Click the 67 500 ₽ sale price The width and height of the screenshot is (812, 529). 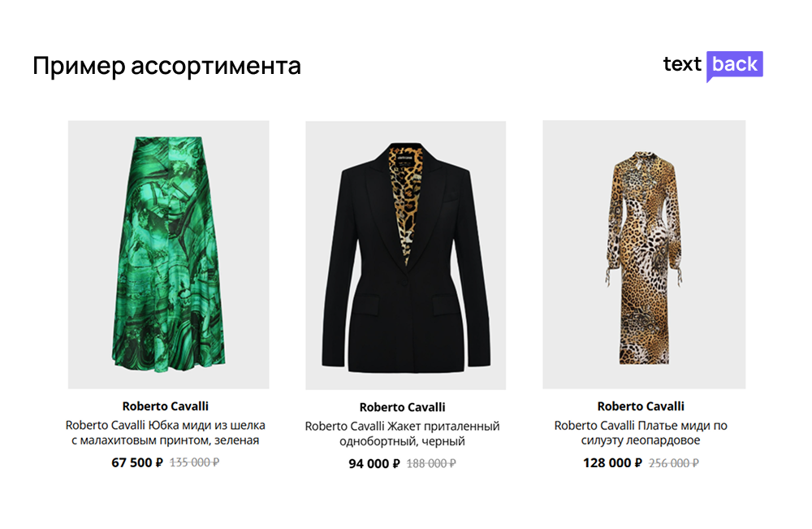(x=137, y=462)
